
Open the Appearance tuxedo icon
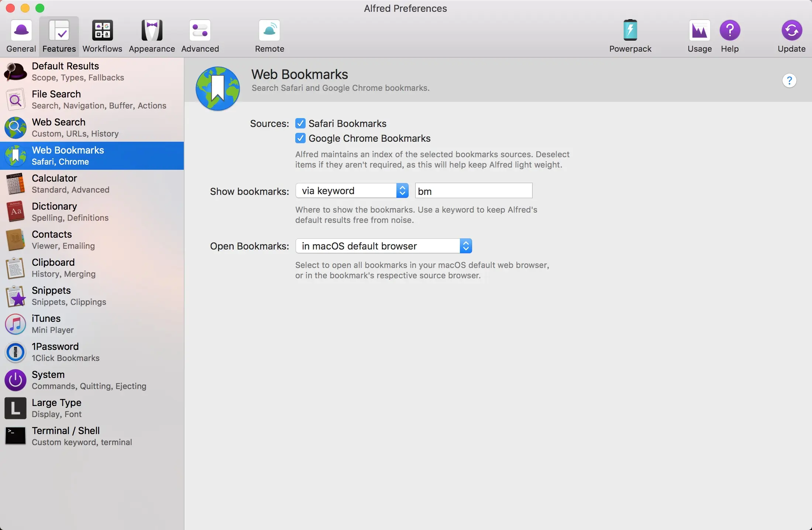tap(152, 31)
